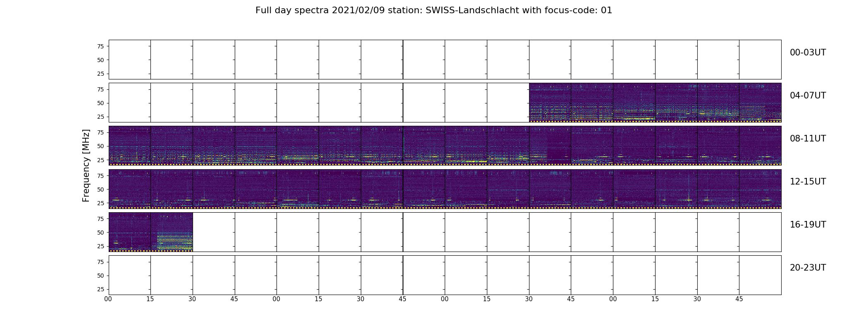This screenshot has height=331, width=868.
Task: Select the "20-23UT" row label
Action: (x=808, y=268)
